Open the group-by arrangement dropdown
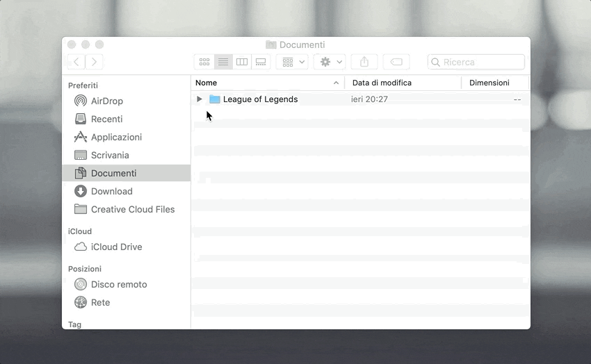 [293, 62]
